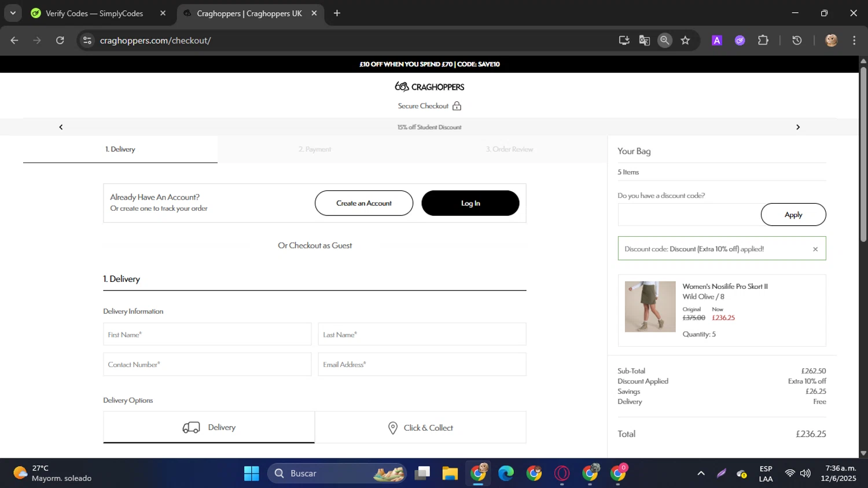Select the 1. Delivery step tab

click(120, 149)
